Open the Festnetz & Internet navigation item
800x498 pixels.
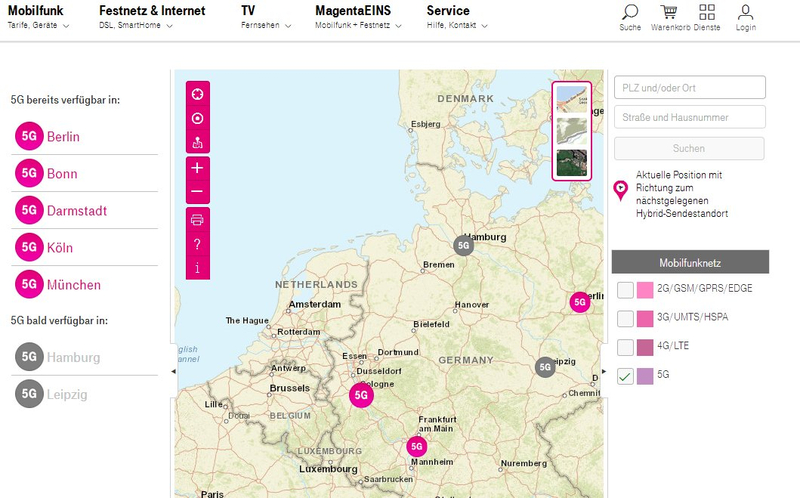pyautogui.click(x=152, y=10)
